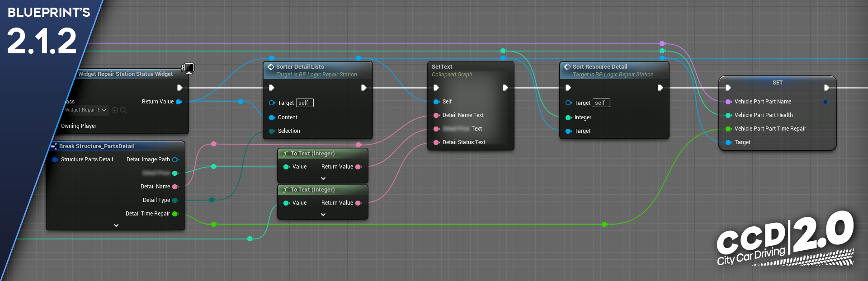Select the SET node header

[777, 83]
